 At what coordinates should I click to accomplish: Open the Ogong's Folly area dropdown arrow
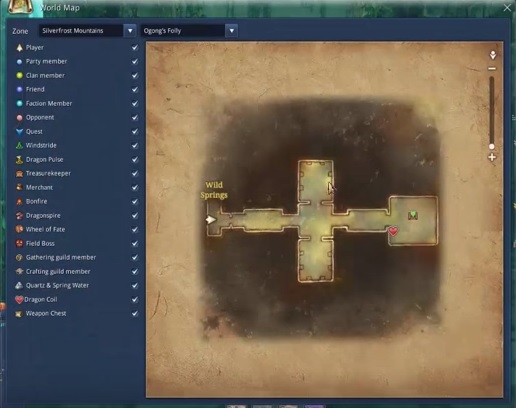click(x=232, y=31)
